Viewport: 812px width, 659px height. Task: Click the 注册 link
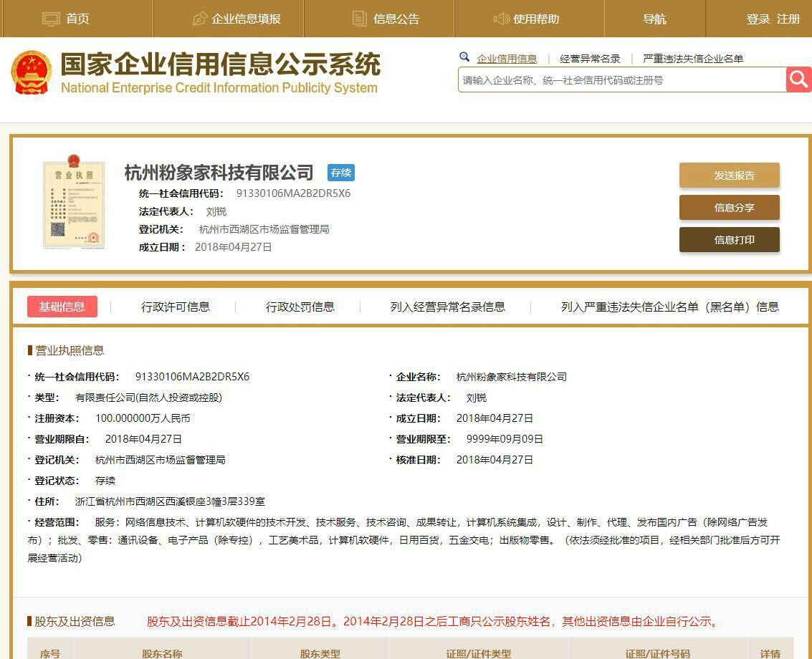click(788, 19)
